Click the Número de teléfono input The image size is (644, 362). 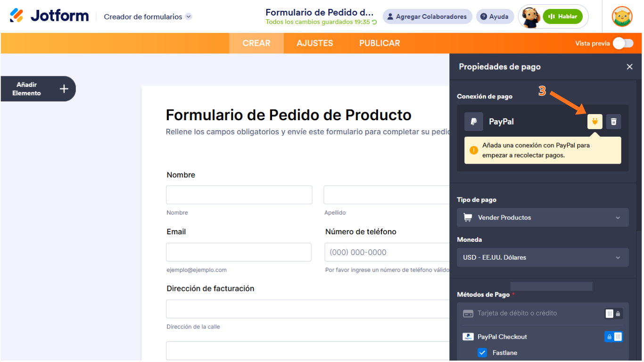click(387, 252)
